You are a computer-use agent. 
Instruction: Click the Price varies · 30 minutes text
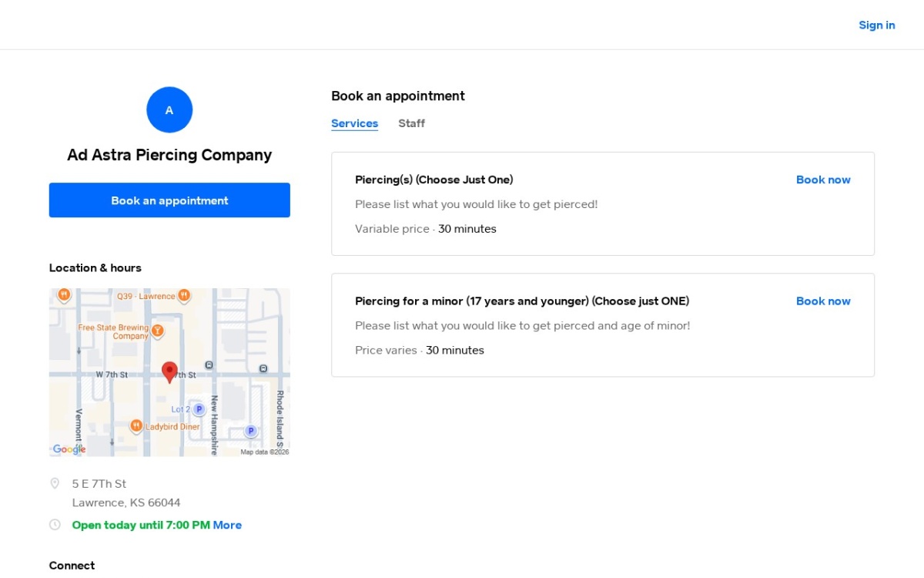tap(420, 351)
